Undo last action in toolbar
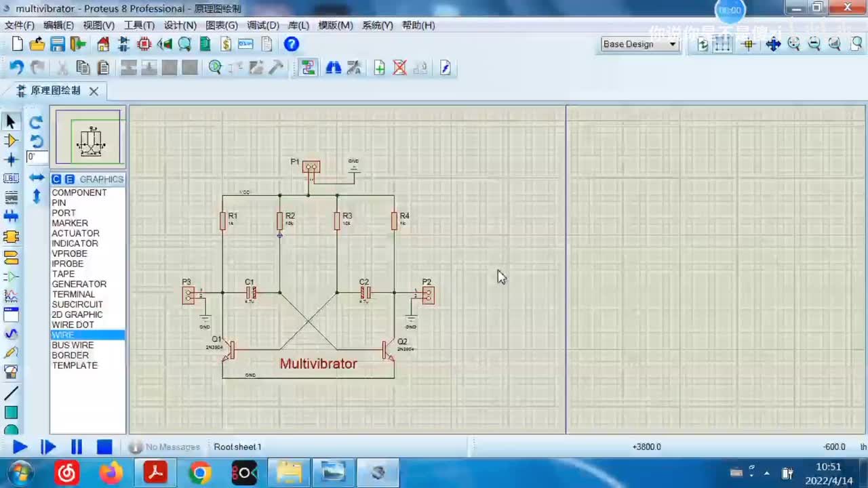This screenshot has width=868, height=488. click(17, 68)
